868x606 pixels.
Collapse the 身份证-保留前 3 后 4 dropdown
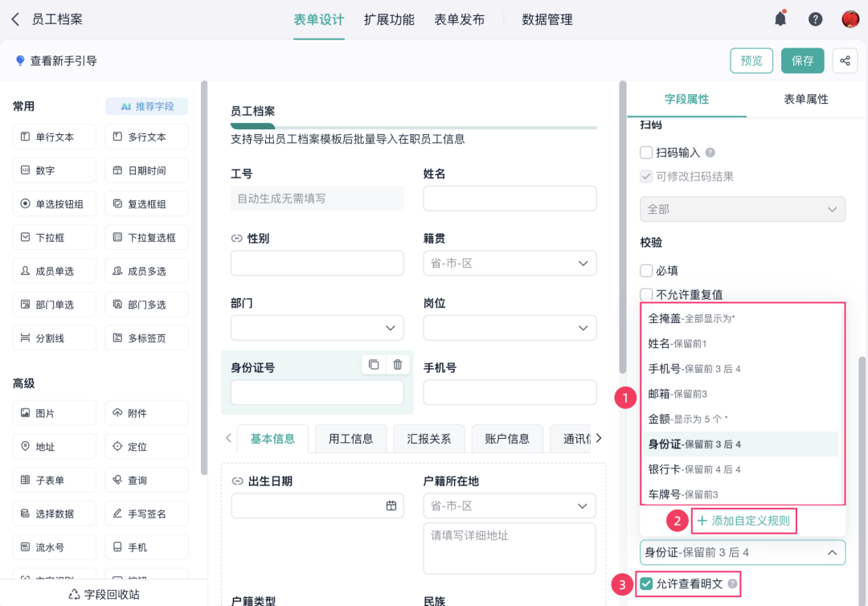point(743,552)
